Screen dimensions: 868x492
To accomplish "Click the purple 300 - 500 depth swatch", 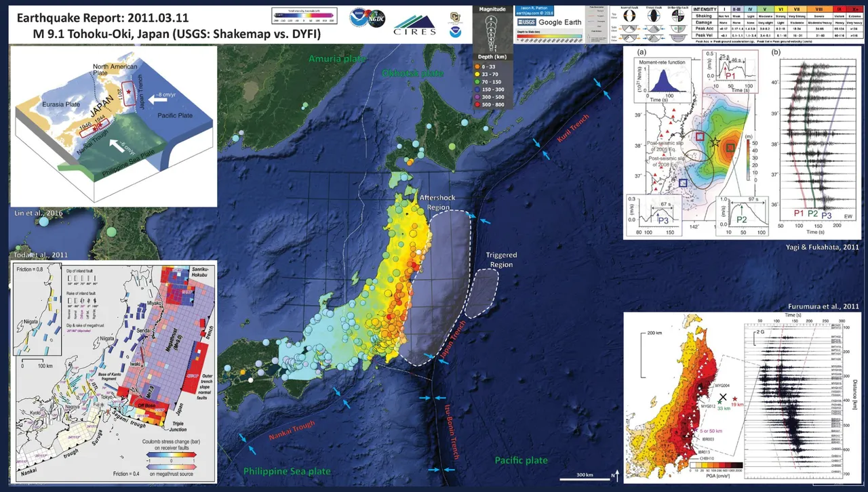I will pos(477,97).
